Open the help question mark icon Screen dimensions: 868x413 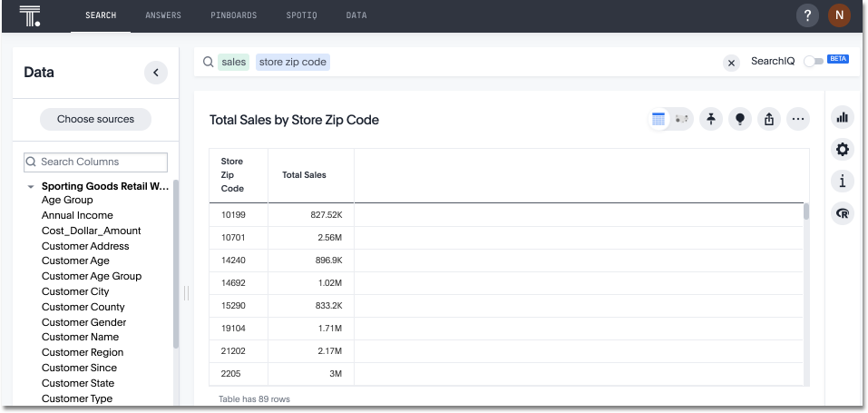pyautogui.click(x=807, y=15)
